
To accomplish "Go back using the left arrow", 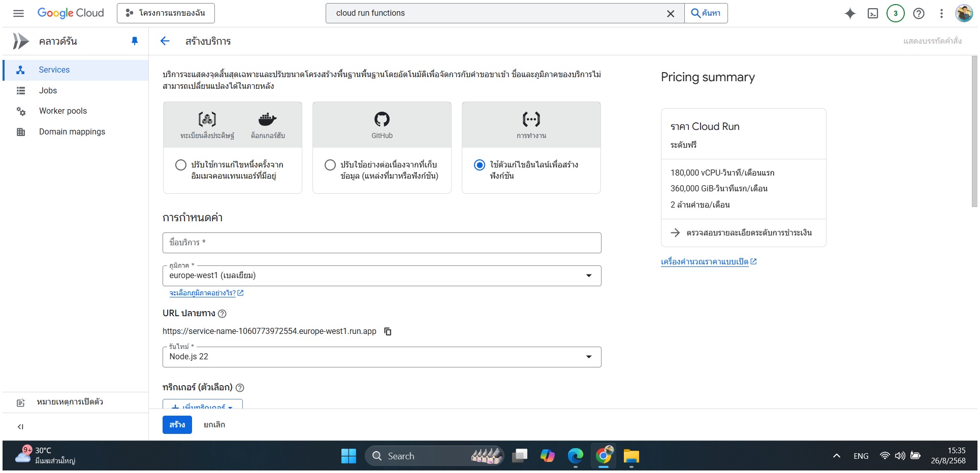I will 165,41.
